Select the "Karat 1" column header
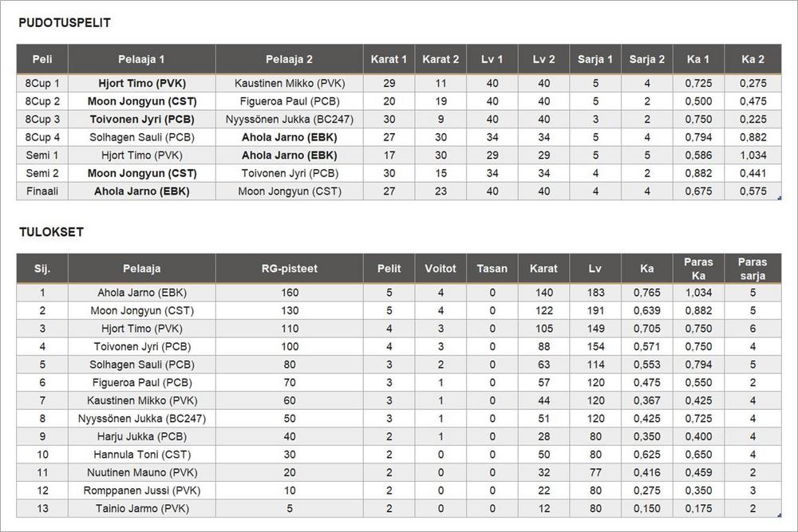This screenshot has width=798, height=532. pos(389,59)
